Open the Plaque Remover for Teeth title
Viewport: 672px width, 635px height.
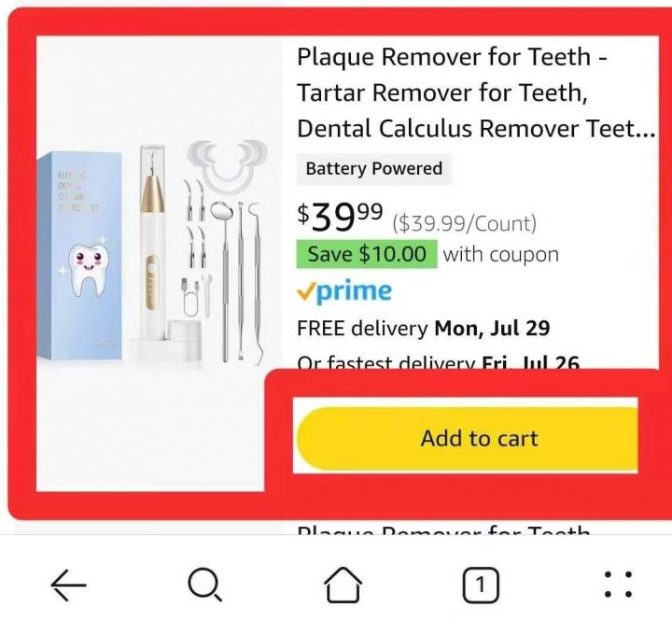coord(476,92)
